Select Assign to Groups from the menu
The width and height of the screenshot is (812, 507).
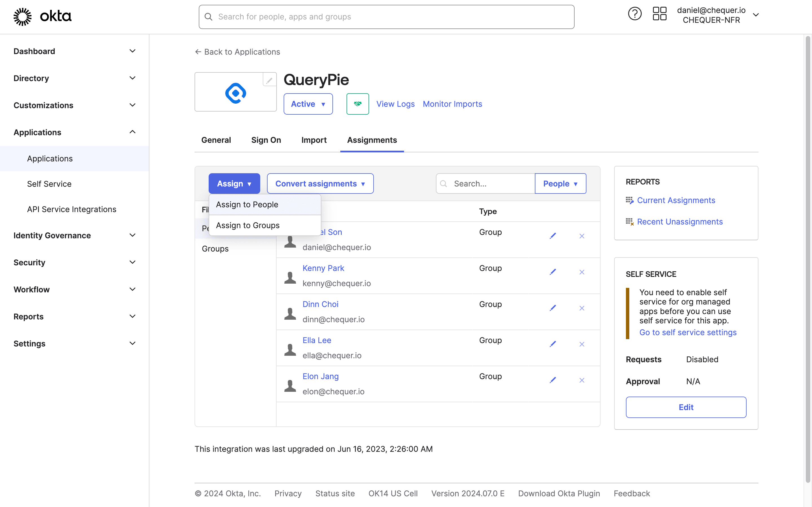[x=248, y=225]
